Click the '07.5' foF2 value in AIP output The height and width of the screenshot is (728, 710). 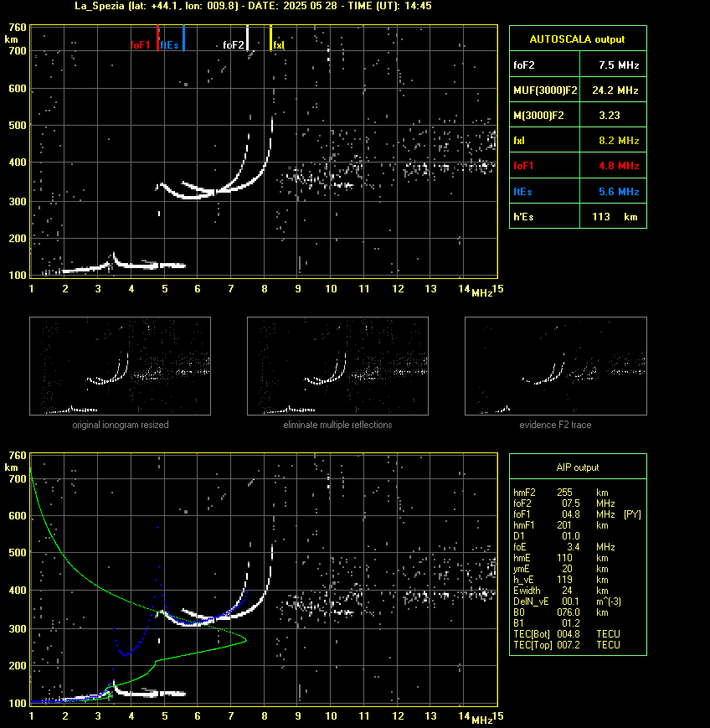coord(571,503)
